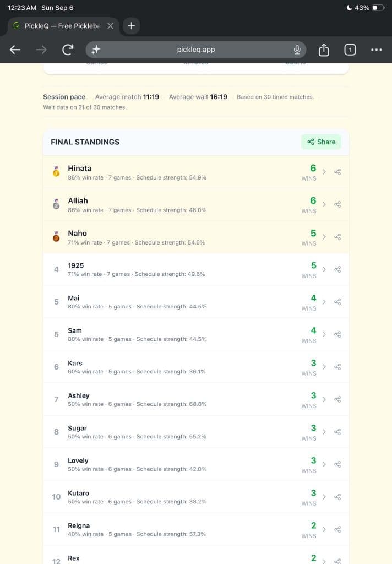Screen dimensions: 392x564
Task: Reload the page with the refresh icon
Action: (68, 50)
